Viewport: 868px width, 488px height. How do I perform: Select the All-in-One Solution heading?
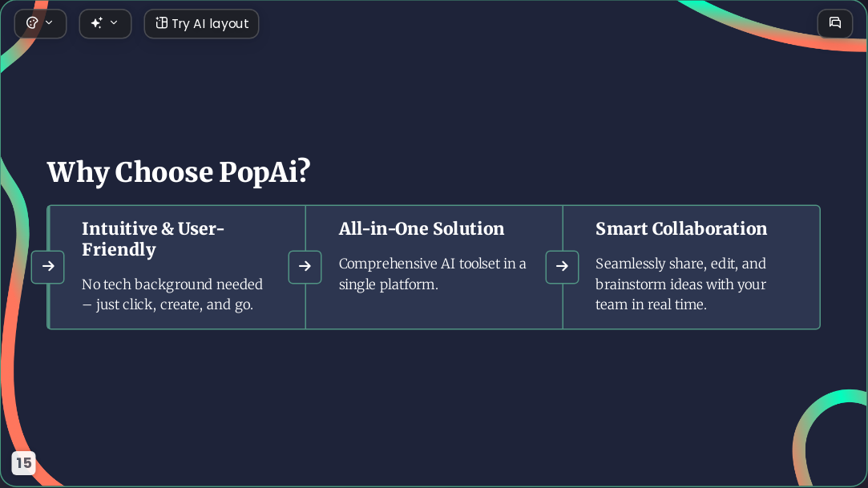[422, 228]
